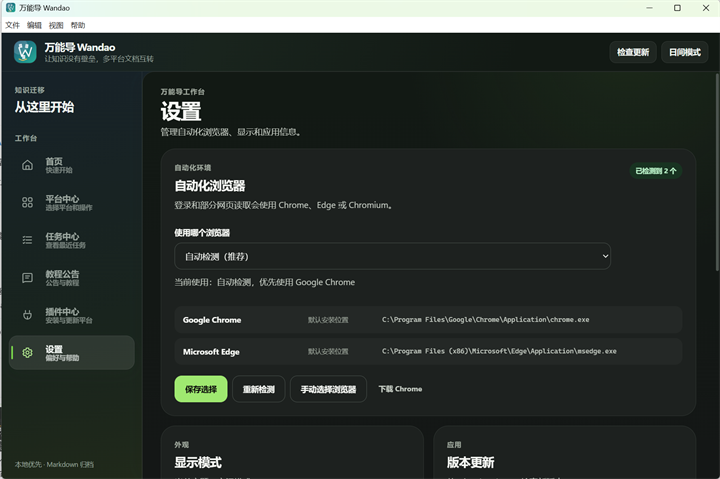Open the 下载 Chrome link
This screenshot has height=479, width=720.
tap(400, 389)
